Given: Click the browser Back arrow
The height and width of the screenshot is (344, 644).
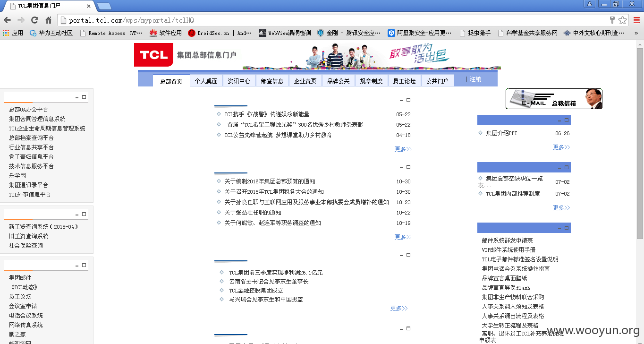Looking at the screenshot, I should (7, 20).
